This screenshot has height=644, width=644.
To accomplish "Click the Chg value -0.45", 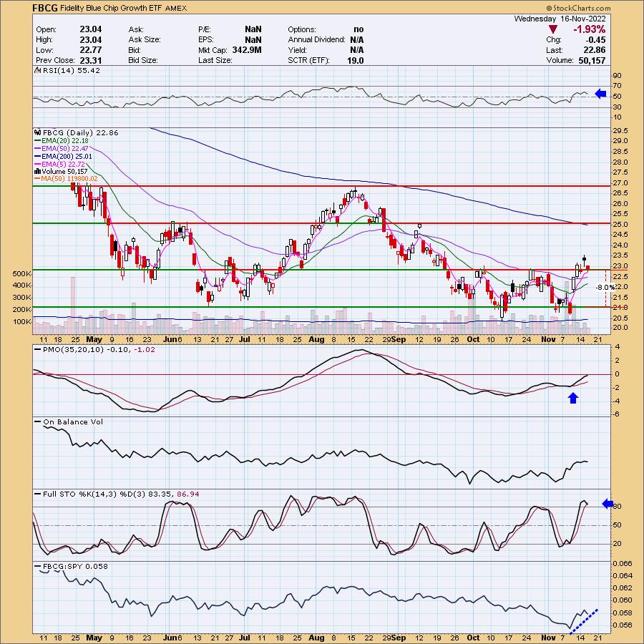I will point(596,40).
